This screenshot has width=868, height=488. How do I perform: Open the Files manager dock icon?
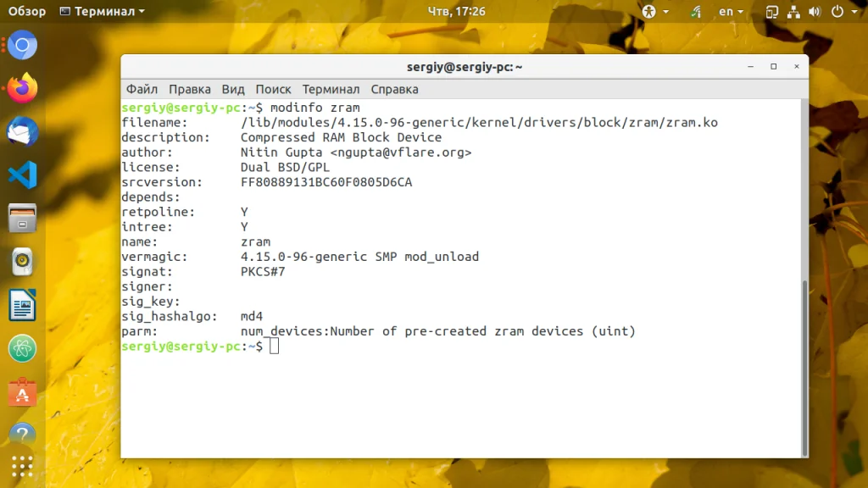(x=22, y=218)
